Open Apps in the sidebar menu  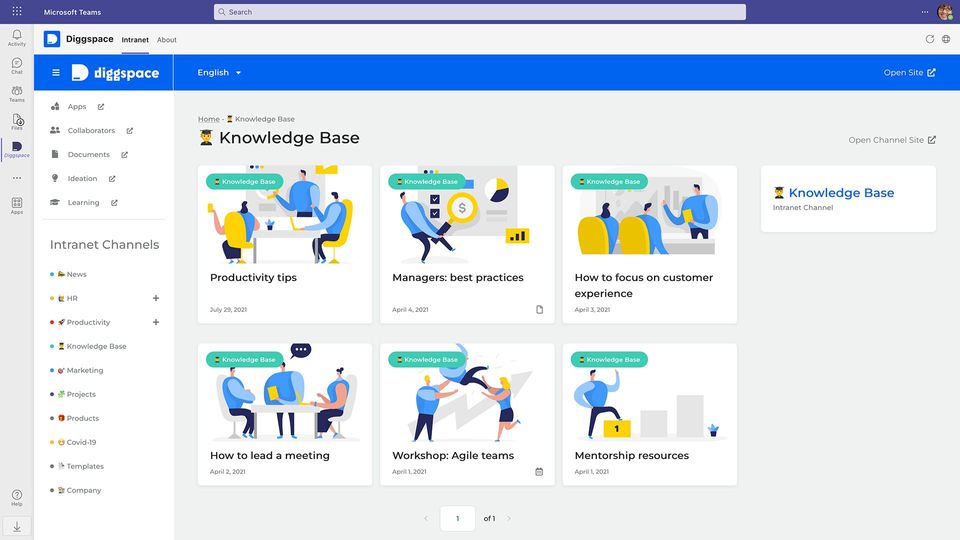77,107
